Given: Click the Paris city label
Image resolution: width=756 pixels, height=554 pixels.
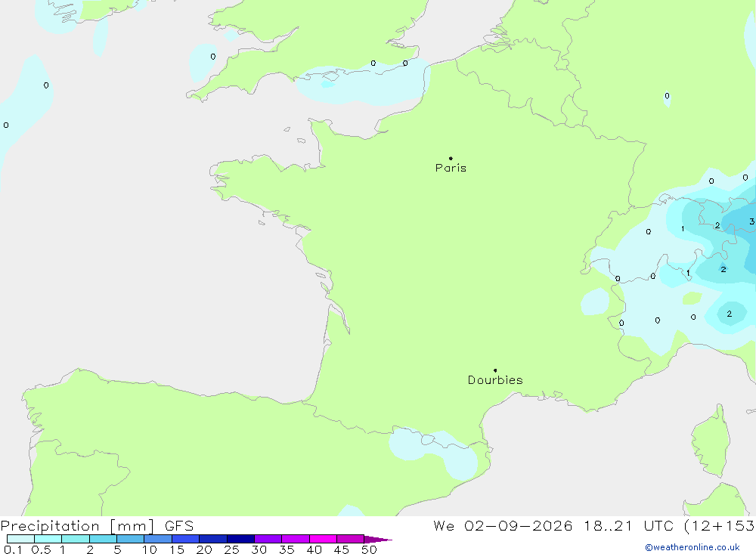Looking at the screenshot, I should tap(451, 168).
